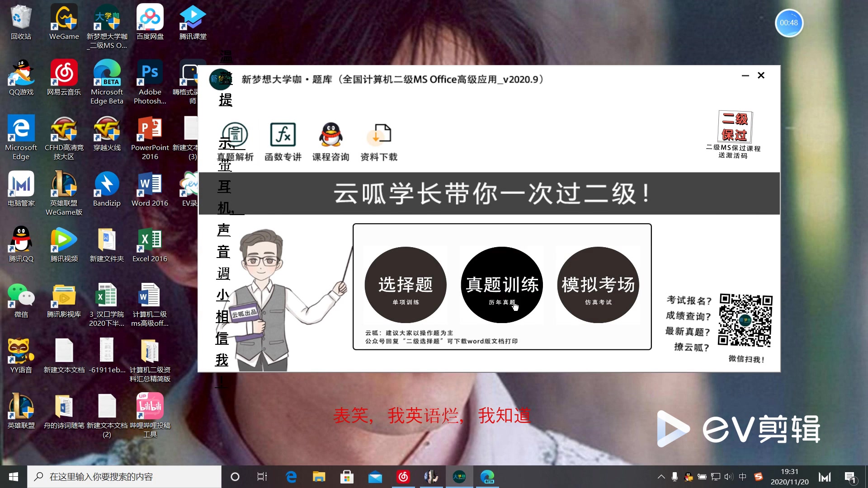This screenshot has width=868, height=488.
Task: Open Task View from the taskbar
Action: tap(262, 476)
